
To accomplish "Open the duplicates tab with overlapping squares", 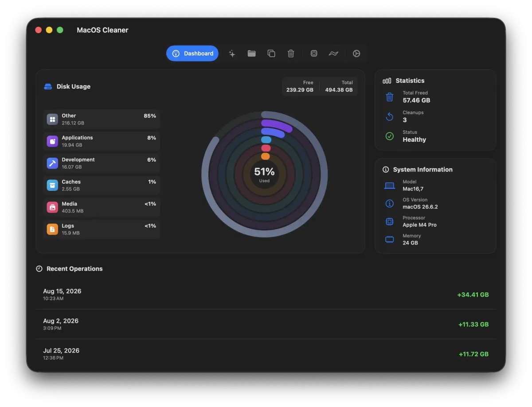I will tap(271, 54).
